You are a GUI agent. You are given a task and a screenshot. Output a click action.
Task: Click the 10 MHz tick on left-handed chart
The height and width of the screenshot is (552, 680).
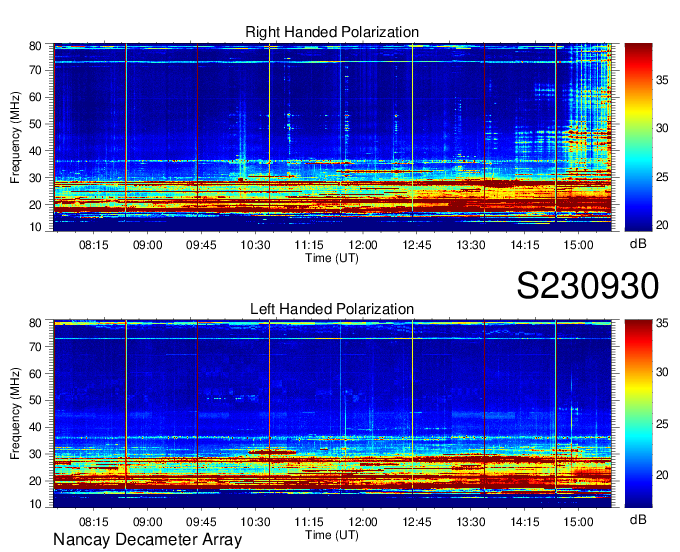click(35, 504)
